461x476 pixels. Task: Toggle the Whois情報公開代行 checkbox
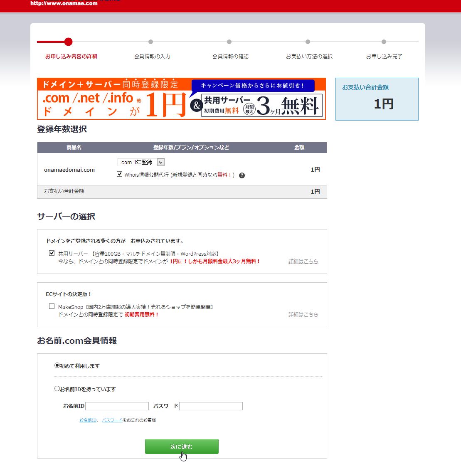(x=120, y=174)
